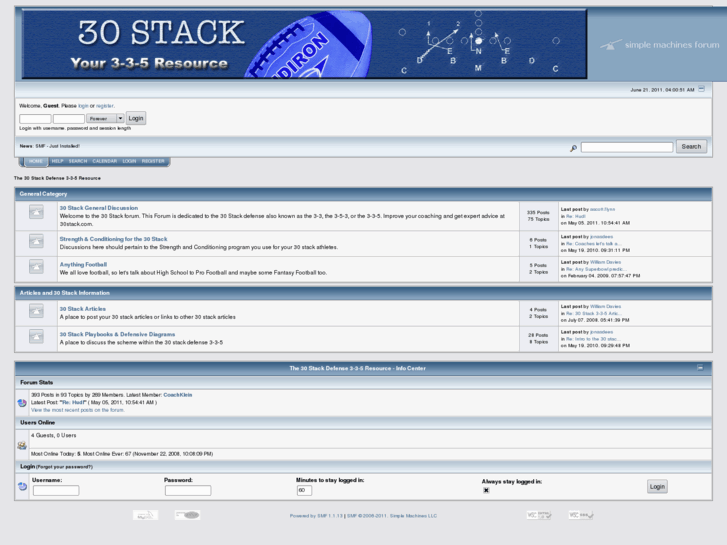
Task: Open the 'Re: 30 Stack 3-3-5 Artic...' last post
Action: tap(593, 314)
